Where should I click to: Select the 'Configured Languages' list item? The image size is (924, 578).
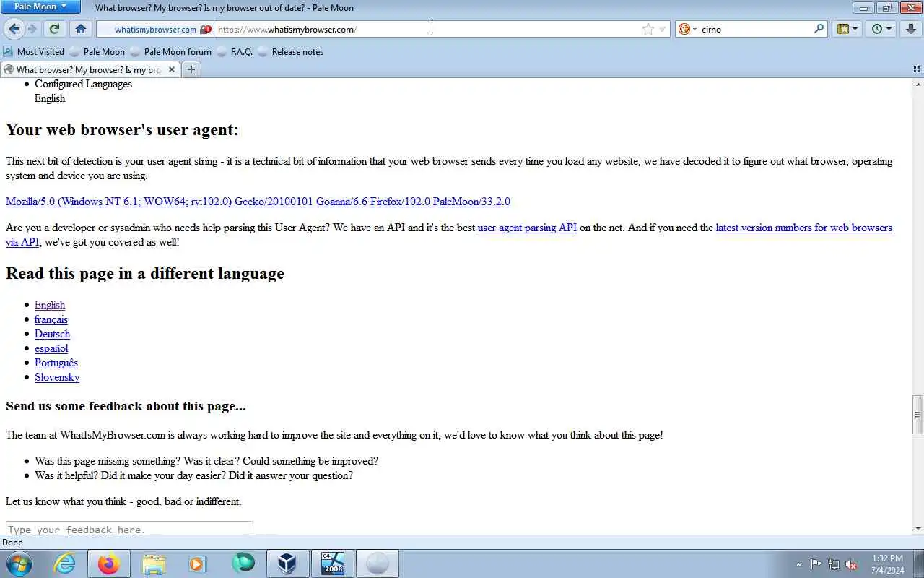(83, 84)
